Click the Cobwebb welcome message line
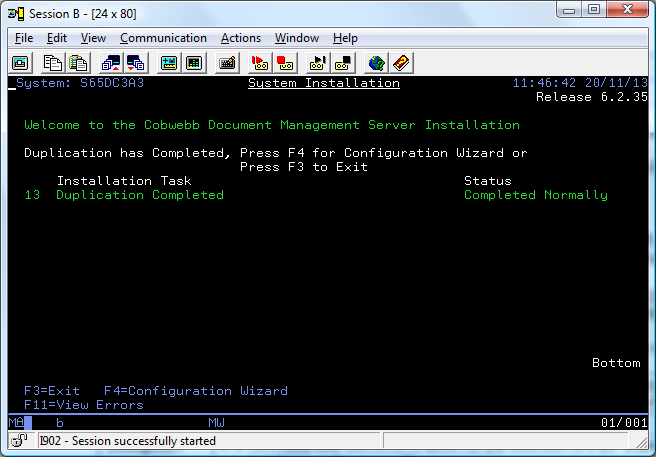Image resolution: width=656 pixels, height=457 pixels. click(272, 125)
